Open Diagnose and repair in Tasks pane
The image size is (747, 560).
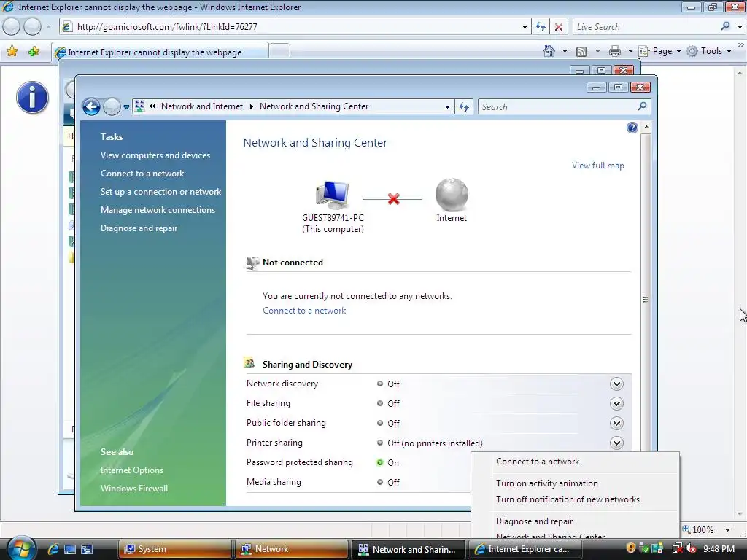(x=139, y=228)
